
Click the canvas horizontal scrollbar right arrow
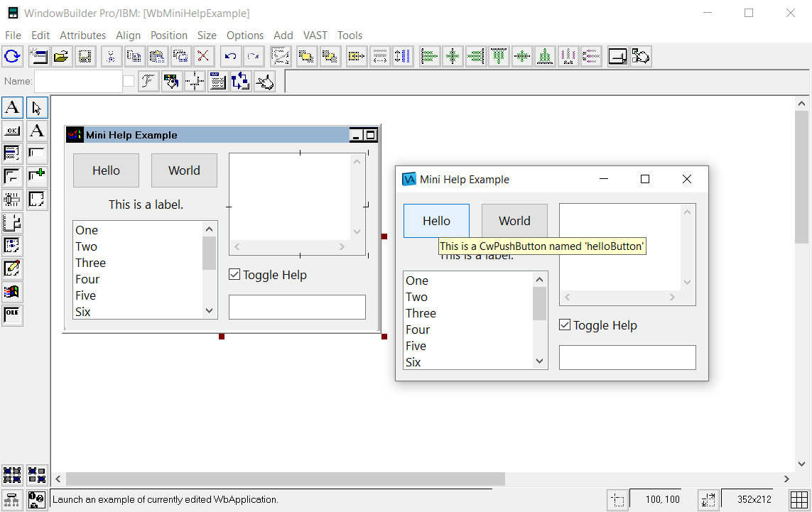tap(786, 479)
